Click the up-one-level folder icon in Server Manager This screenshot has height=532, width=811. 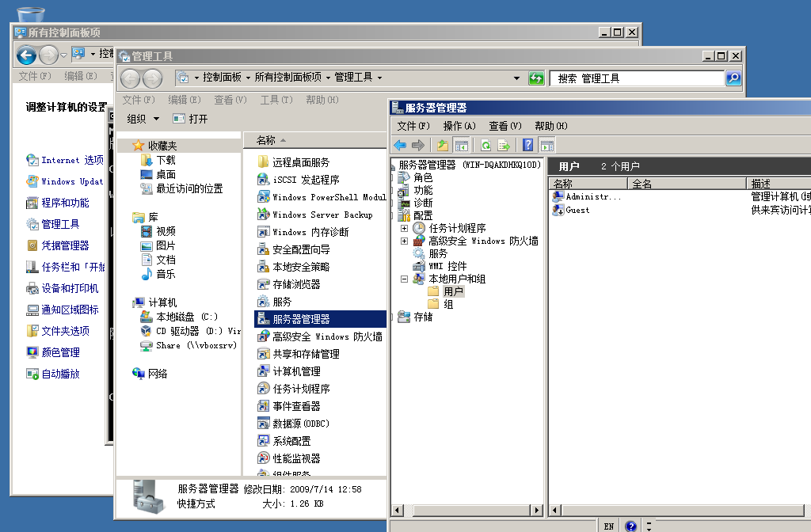coord(442,146)
